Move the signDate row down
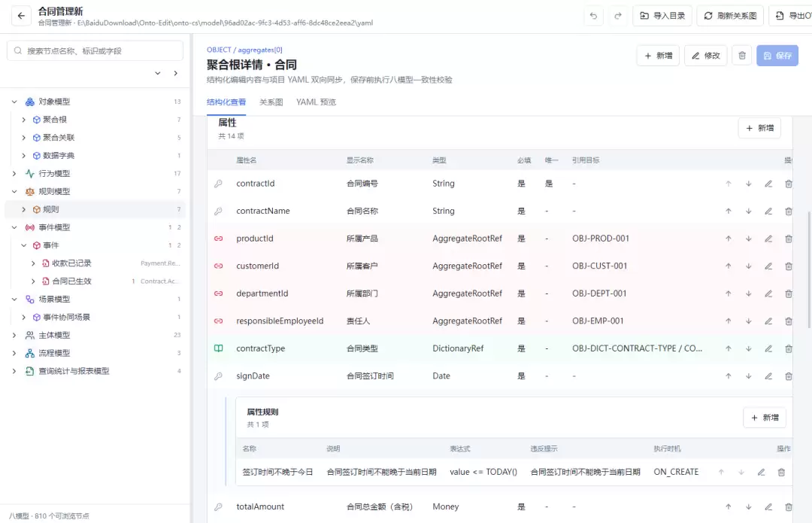 pyautogui.click(x=749, y=376)
